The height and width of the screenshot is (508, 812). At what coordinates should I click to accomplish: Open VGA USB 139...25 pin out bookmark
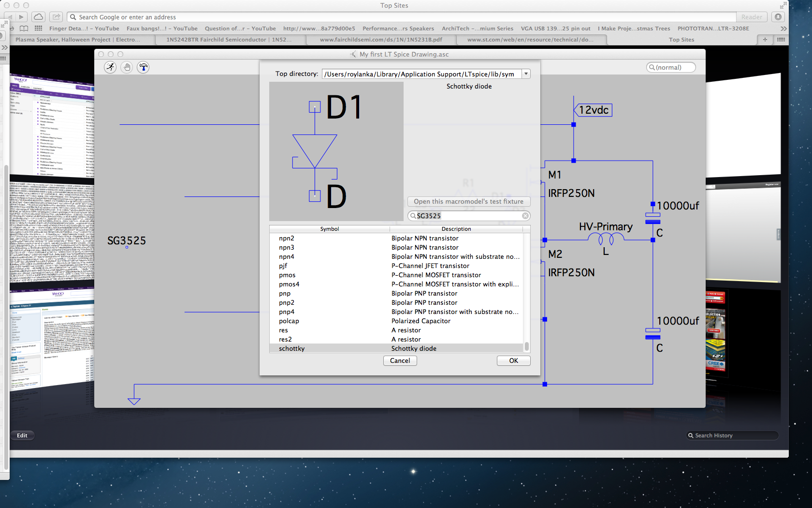(556, 29)
